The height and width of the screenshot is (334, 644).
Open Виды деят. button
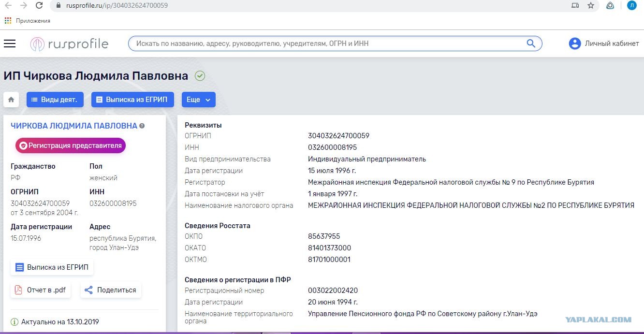55,100
